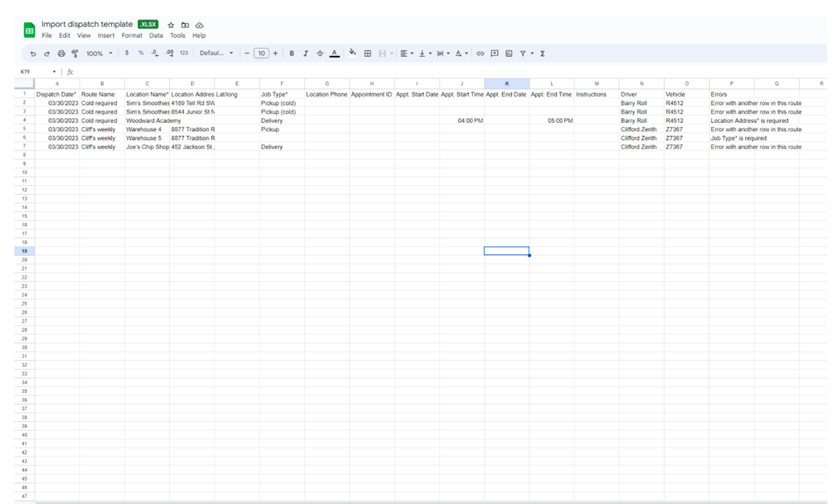Format the selection as currency
Viewport: 836px width, 504px height.
pyautogui.click(x=126, y=54)
